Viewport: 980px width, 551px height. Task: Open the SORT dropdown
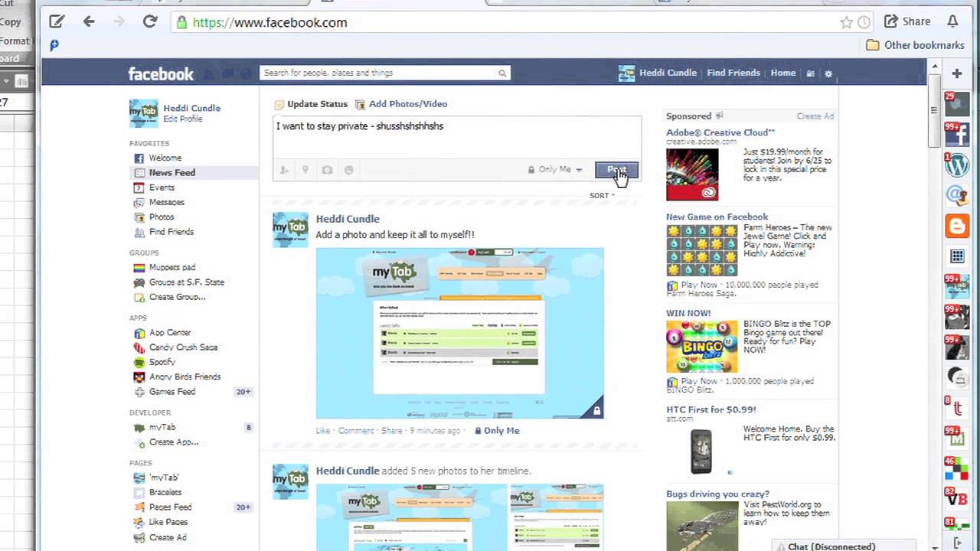pos(602,195)
